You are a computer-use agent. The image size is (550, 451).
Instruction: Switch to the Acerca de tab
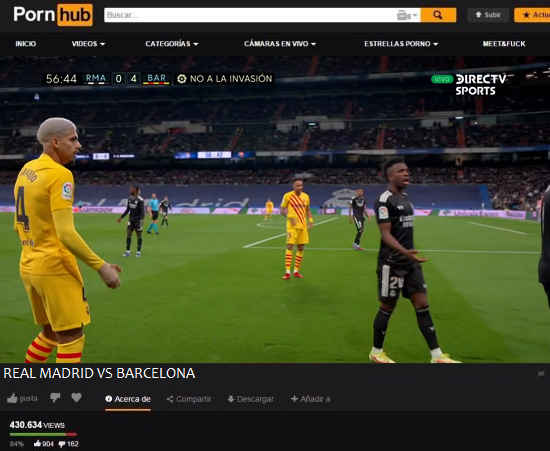pyautogui.click(x=128, y=399)
